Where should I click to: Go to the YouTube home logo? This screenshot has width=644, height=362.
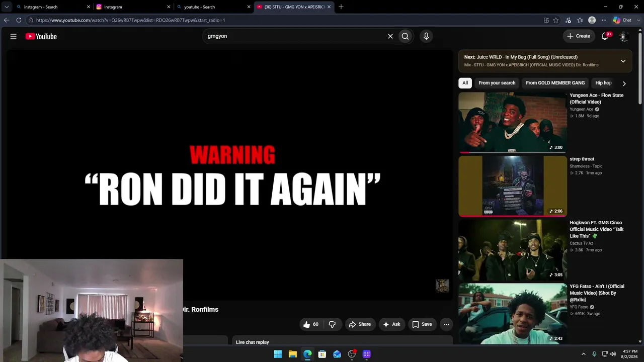pos(41,36)
